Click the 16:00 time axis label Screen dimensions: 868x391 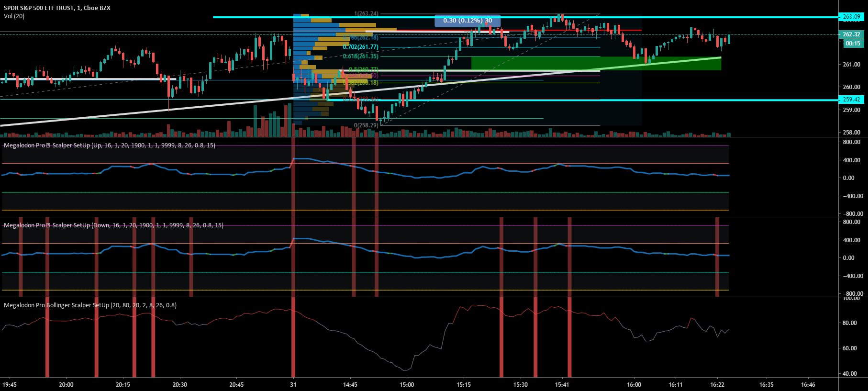(x=634, y=385)
